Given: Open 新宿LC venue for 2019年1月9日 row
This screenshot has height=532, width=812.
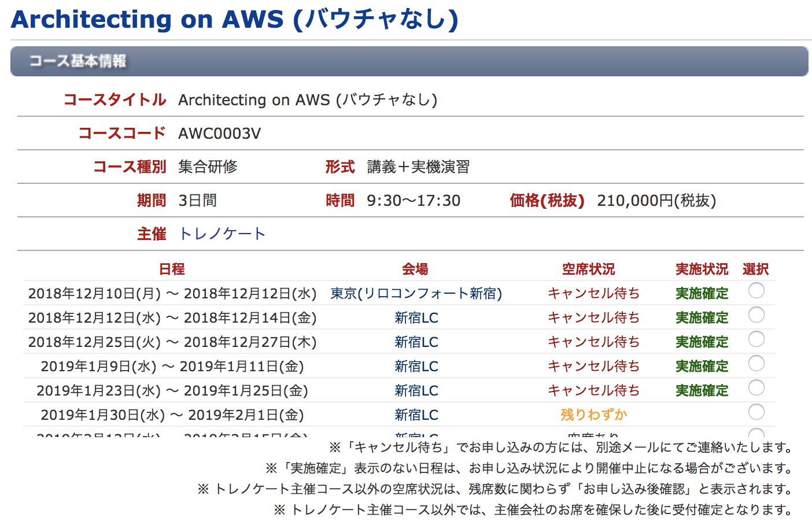Looking at the screenshot, I should (416, 366).
